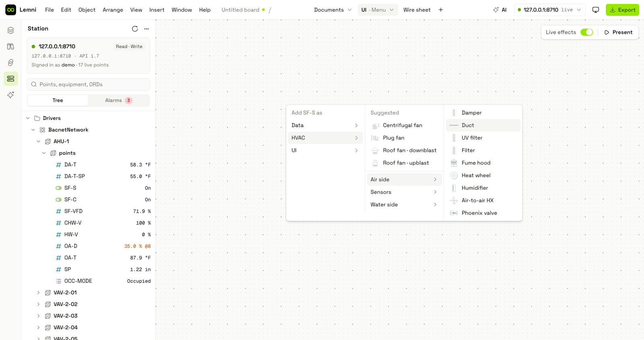Expand the VAV-2-01 device
The height and width of the screenshot is (340, 644).
coord(39,292)
